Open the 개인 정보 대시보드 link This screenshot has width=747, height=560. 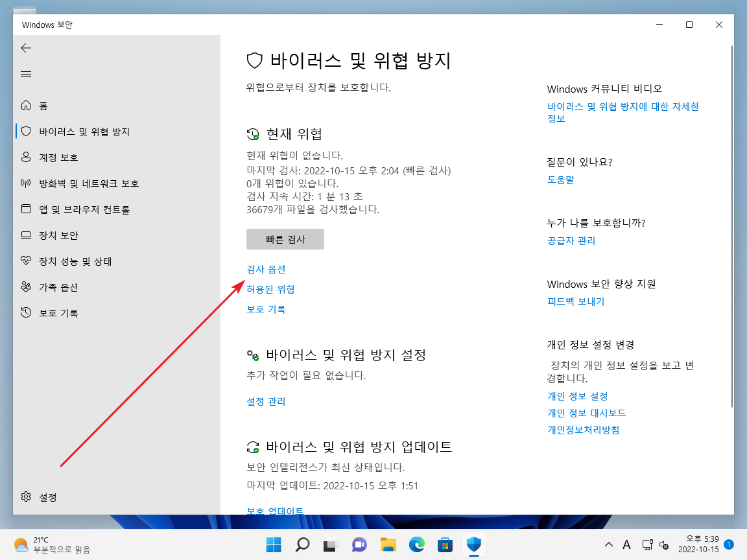click(x=586, y=413)
